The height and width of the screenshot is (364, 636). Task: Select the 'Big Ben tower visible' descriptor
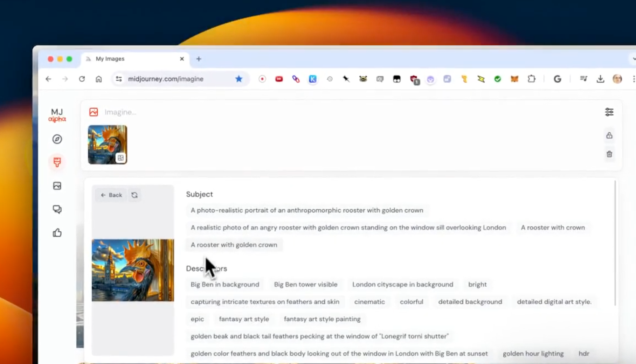coord(306,285)
